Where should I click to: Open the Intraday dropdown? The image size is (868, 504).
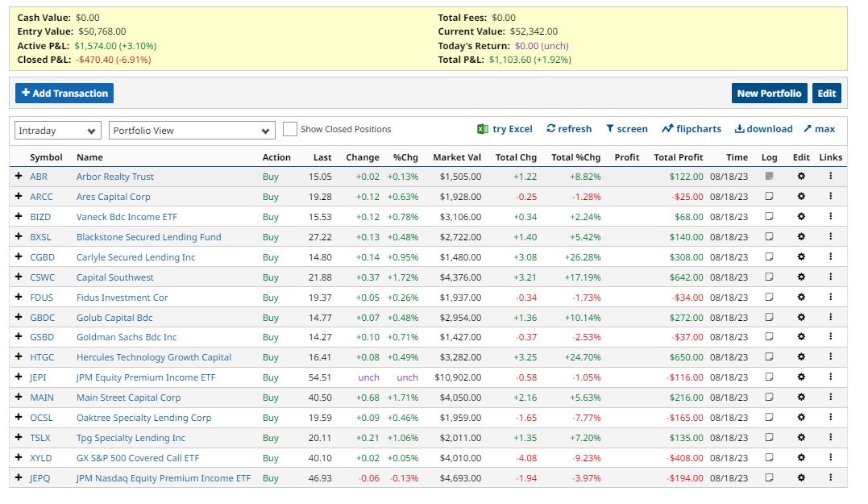pyautogui.click(x=57, y=131)
